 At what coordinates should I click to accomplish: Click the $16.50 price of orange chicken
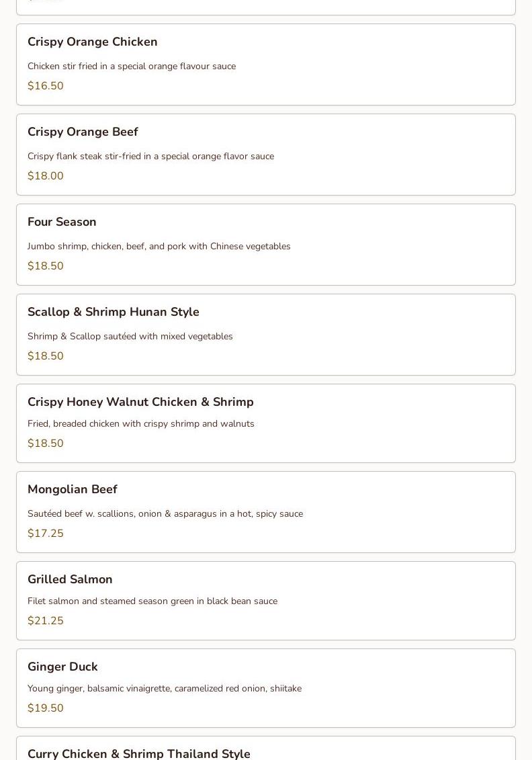pos(46,86)
